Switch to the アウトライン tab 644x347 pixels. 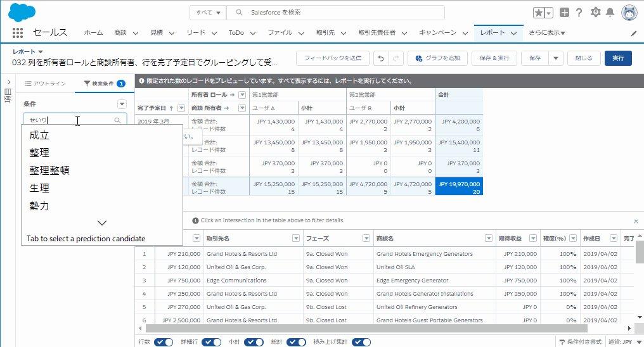[x=45, y=84]
